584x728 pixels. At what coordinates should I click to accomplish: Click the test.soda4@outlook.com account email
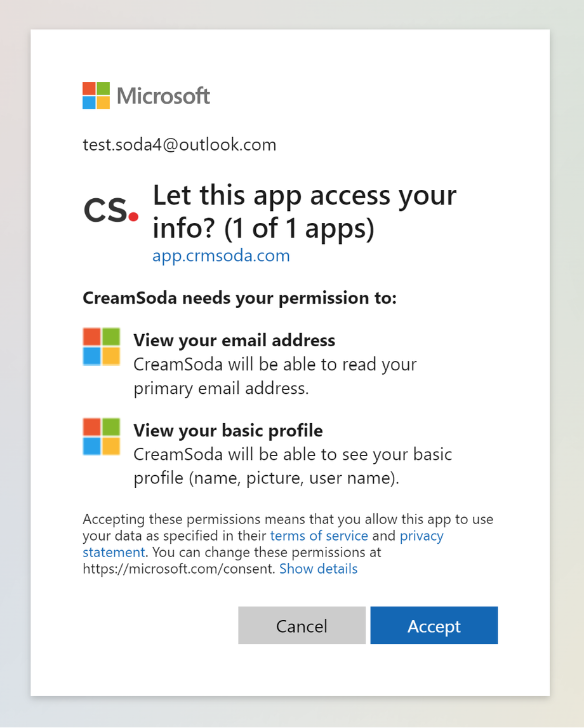point(180,145)
